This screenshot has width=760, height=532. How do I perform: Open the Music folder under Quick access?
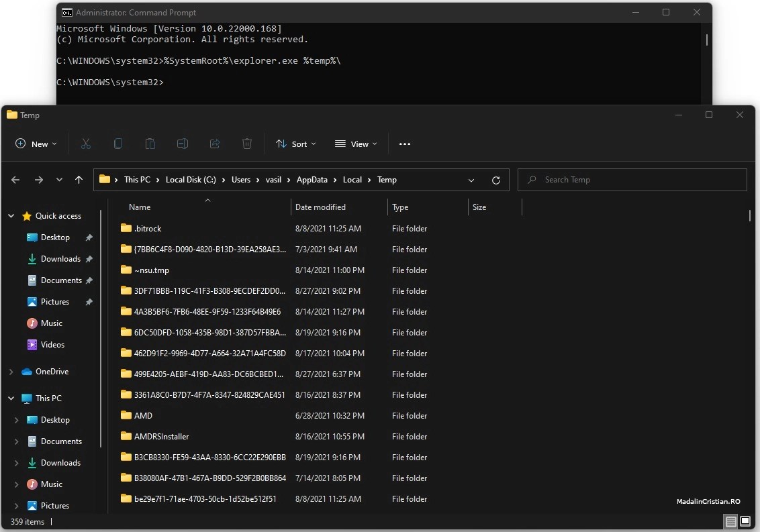pyautogui.click(x=50, y=323)
